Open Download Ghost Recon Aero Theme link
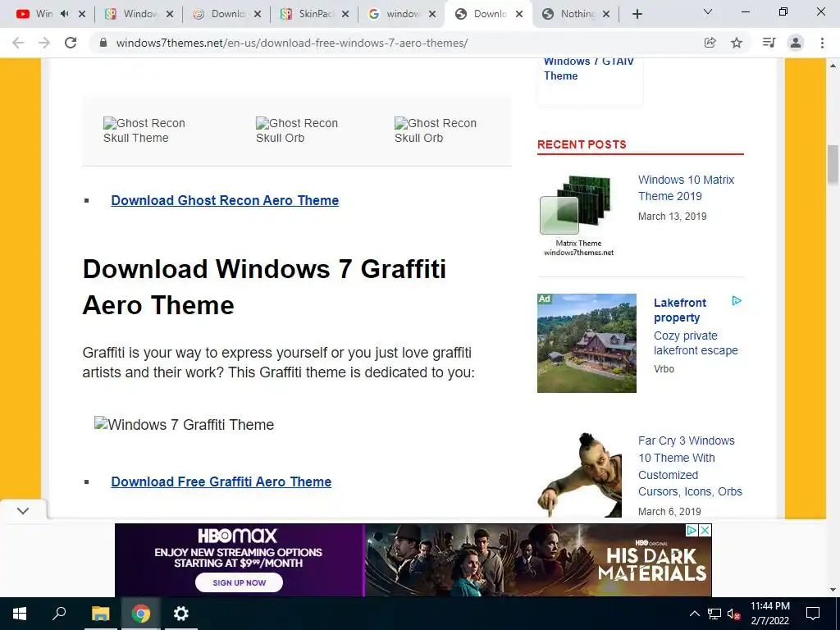The height and width of the screenshot is (630, 840). point(225,200)
